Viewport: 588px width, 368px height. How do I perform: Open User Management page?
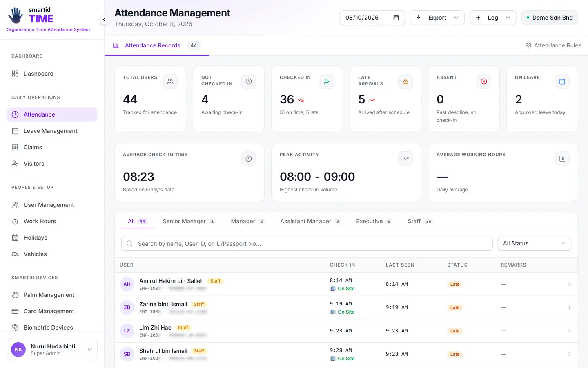(52, 205)
